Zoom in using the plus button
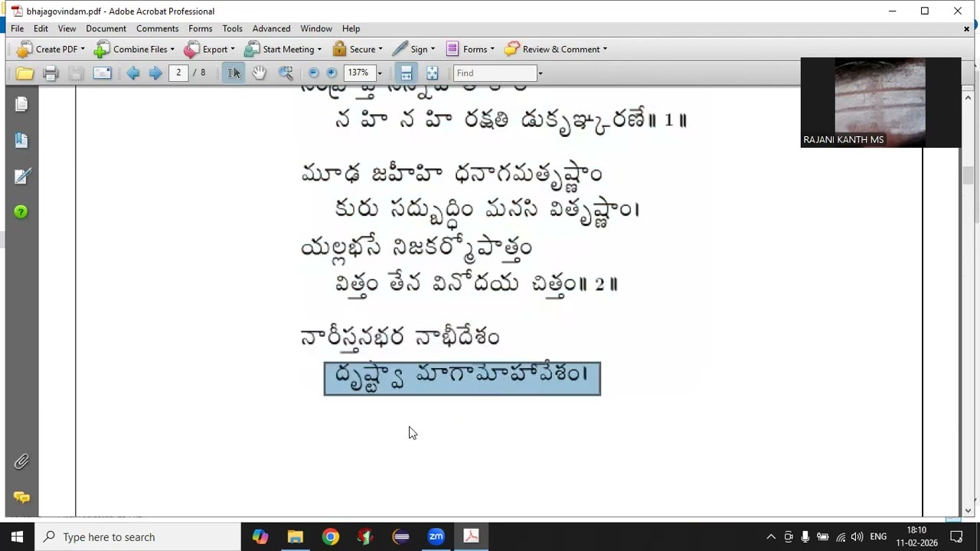Image resolution: width=980 pixels, height=551 pixels. click(x=332, y=73)
